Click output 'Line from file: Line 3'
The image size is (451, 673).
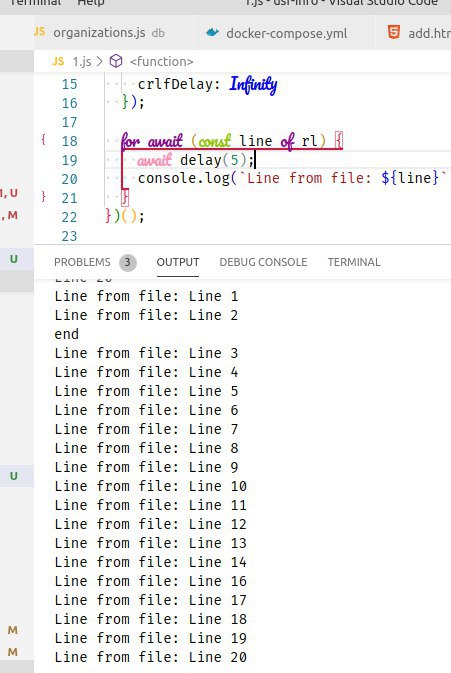coord(146,353)
